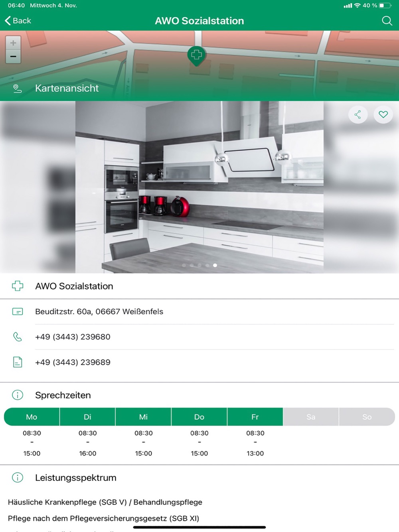Tap the Leistungsspektrum heading
Image resolution: width=399 pixels, height=532 pixels.
click(x=76, y=478)
